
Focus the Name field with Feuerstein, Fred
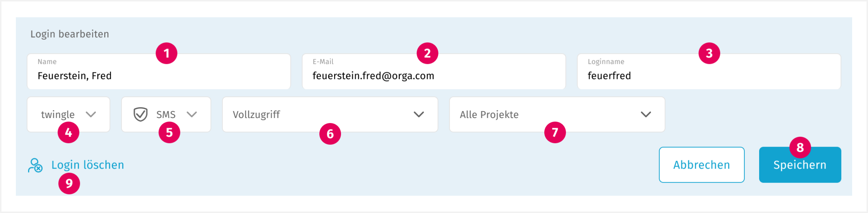click(x=158, y=76)
